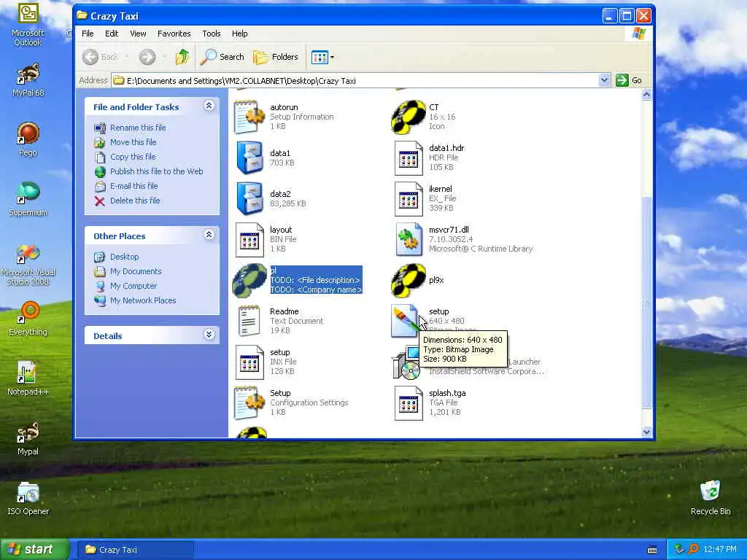Open the Tools menu
Viewport: 747px width, 560px height.
(211, 34)
